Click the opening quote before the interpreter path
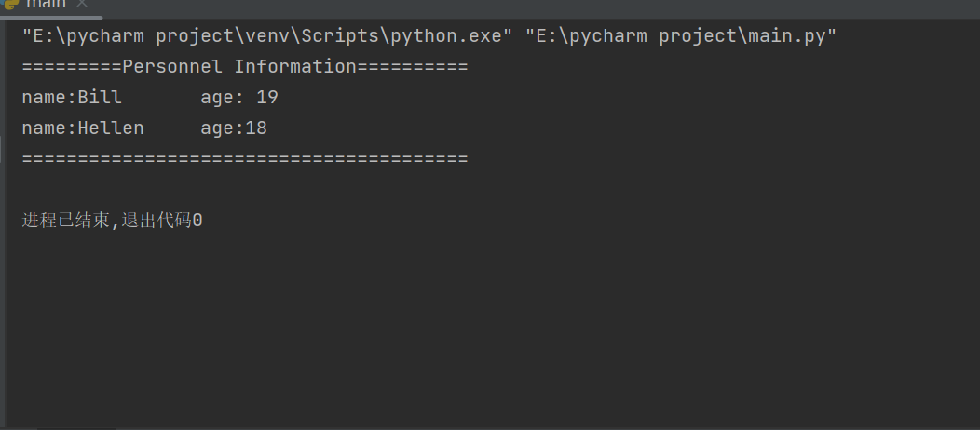This screenshot has width=980, height=430. 27,36
